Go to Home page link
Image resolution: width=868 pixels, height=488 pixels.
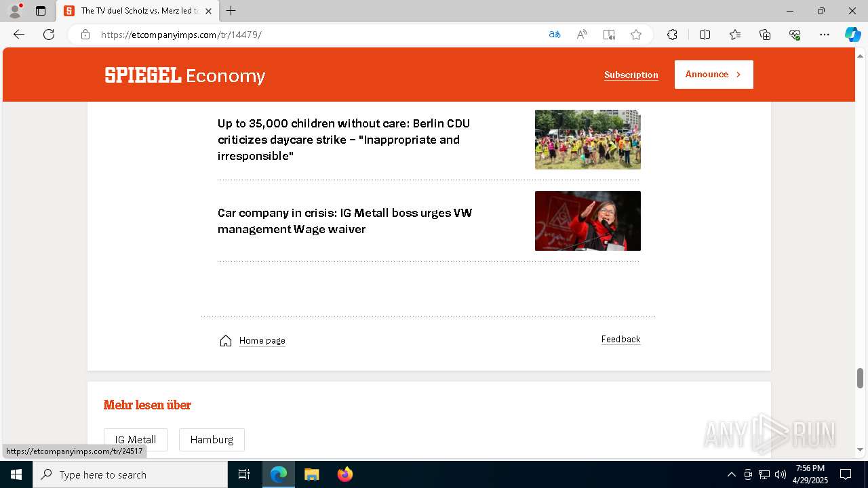[x=262, y=340]
